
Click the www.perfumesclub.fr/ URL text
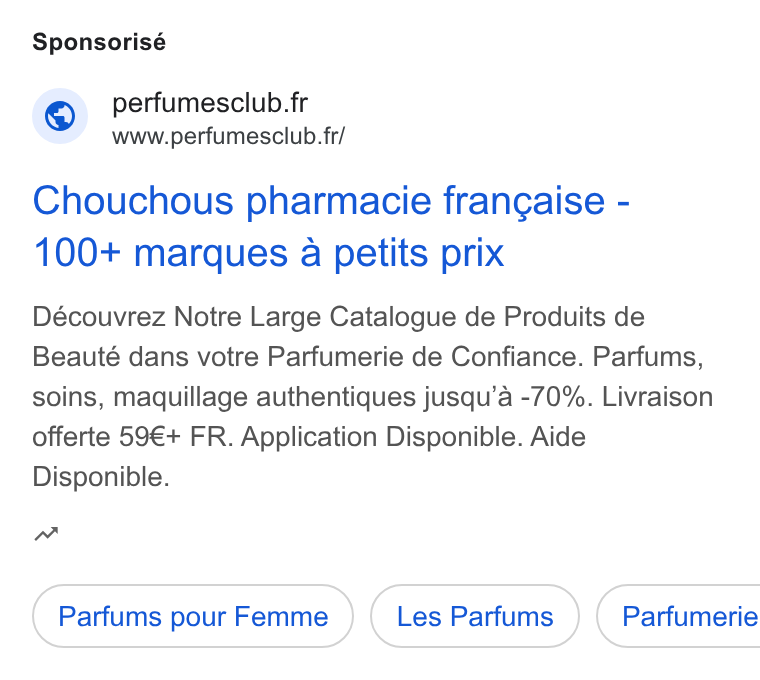coord(228,136)
